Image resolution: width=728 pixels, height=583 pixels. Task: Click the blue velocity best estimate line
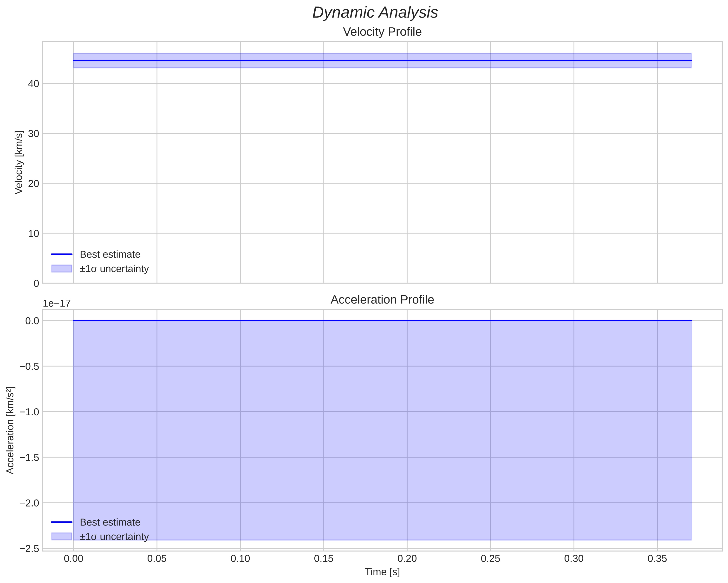[x=371, y=60]
